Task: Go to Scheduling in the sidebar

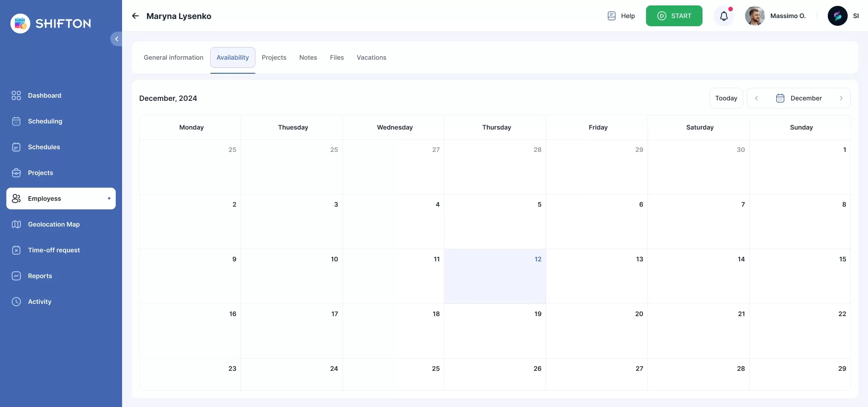Action: 45,121
